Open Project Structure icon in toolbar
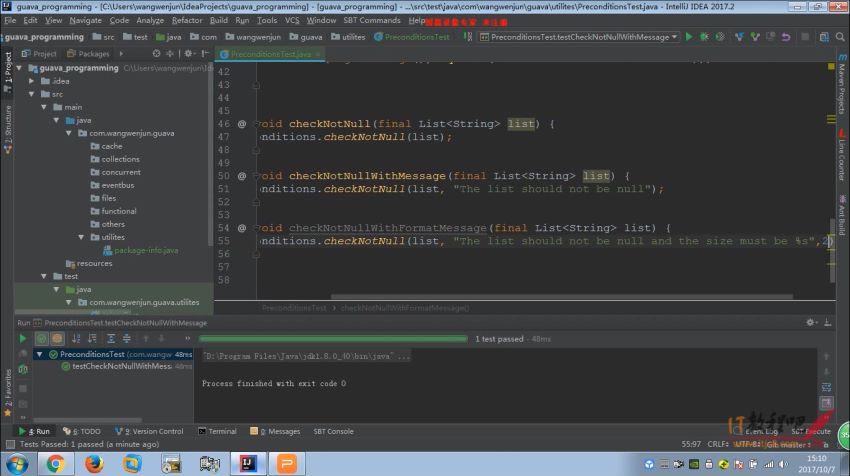The height and width of the screenshot is (476, 850). (x=824, y=37)
